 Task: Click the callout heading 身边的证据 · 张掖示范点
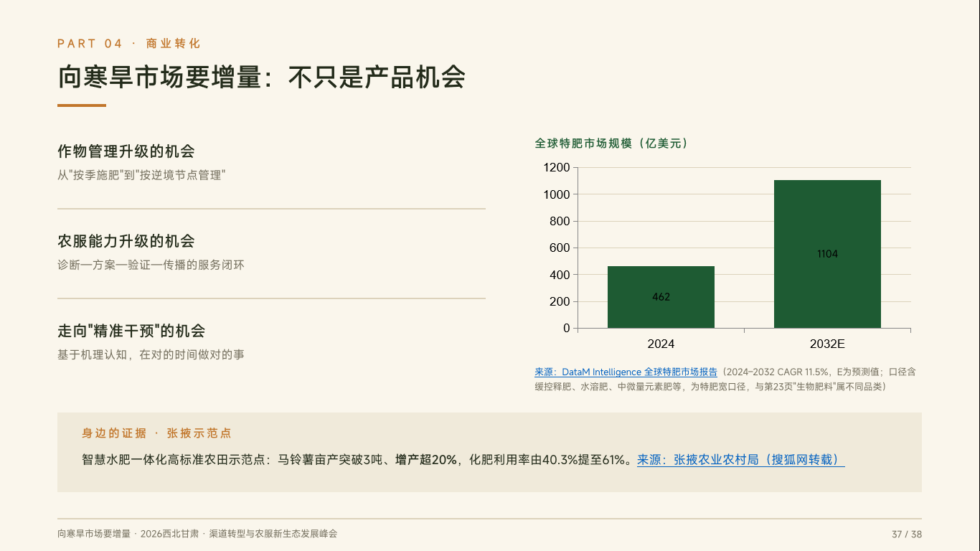[156, 433]
